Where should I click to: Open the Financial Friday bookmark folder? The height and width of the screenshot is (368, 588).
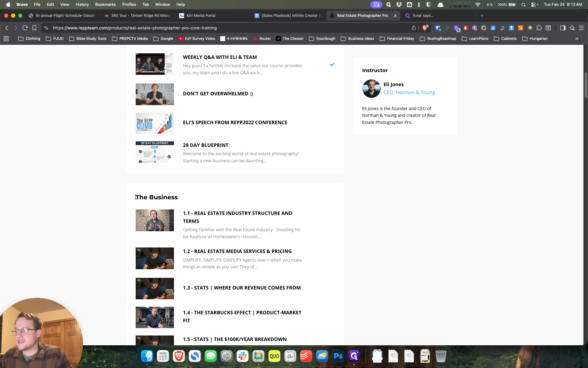click(397, 39)
